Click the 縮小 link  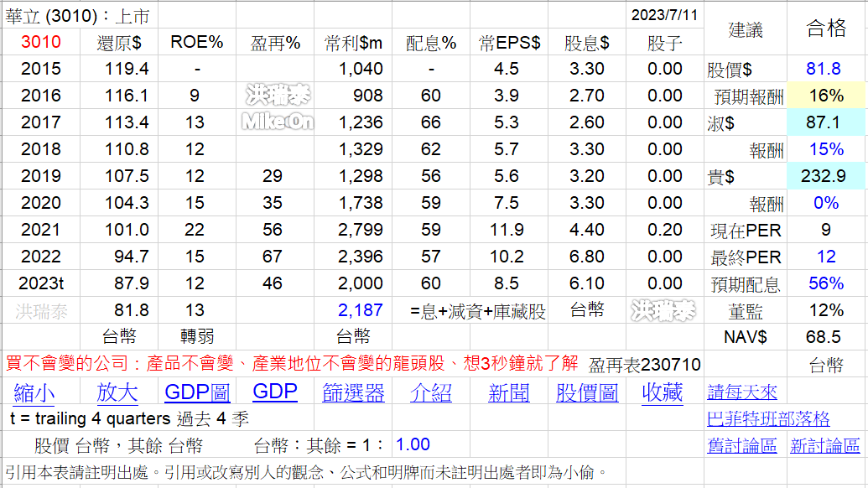pyautogui.click(x=34, y=393)
